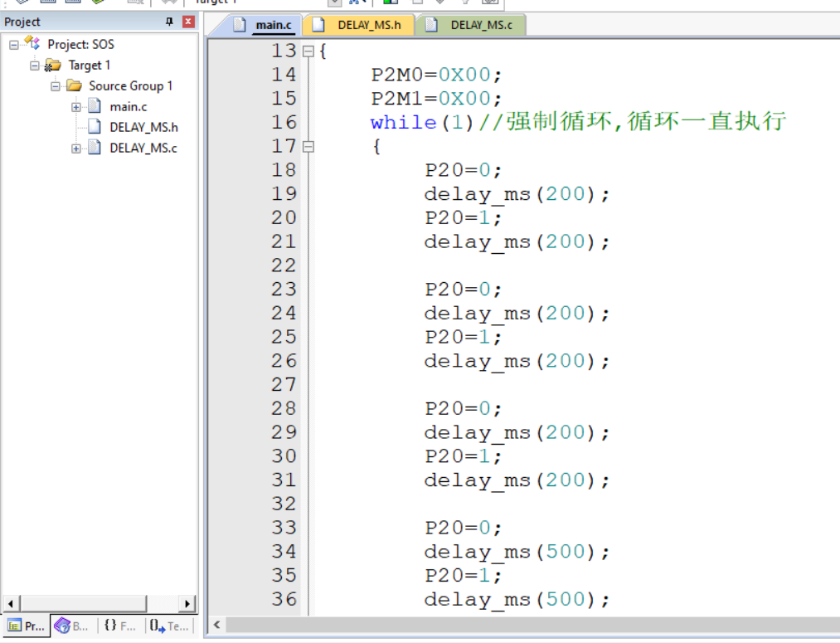840x643 pixels.
Task: Click delay_ms(200); on line 26
Action: pyautogui.click(x=517, y=361)
